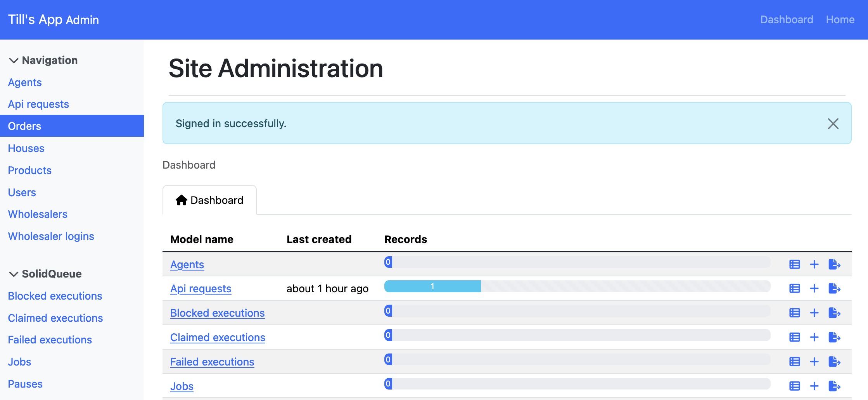Dismiss the 'Signed in successfully' alert
This screenshot has height=400, width=868.
click(833, 124)
